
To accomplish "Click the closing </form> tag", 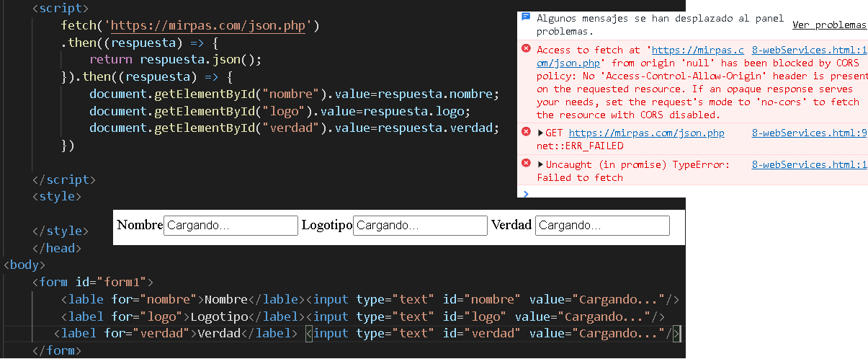I will (57, 351).
